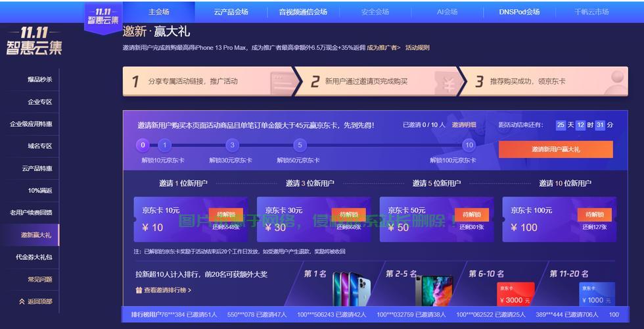Click ticker entry 389***444 已邀请706人
644x329 pixels.
(x=567, y=315)
